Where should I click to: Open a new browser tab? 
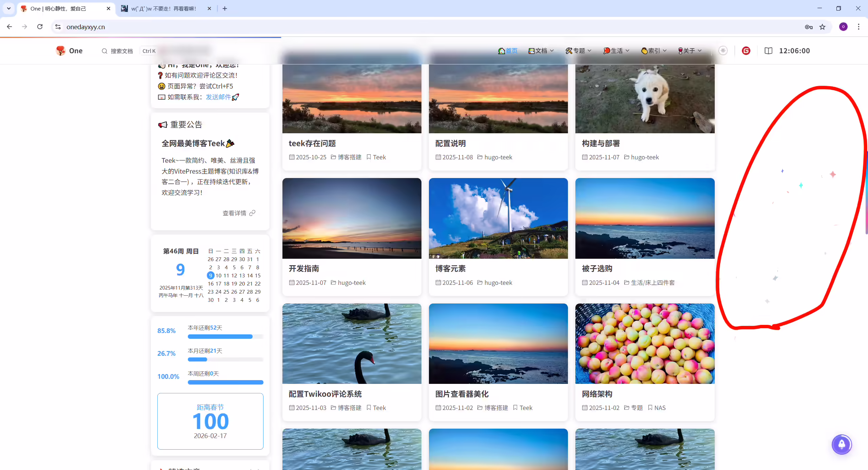click(x=225, y=8)
